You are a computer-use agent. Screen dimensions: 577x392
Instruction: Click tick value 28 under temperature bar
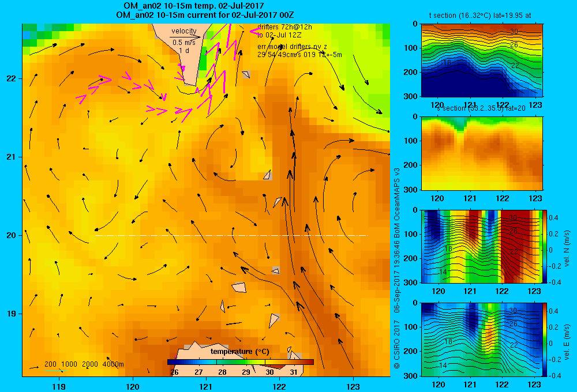click(222, 372)
